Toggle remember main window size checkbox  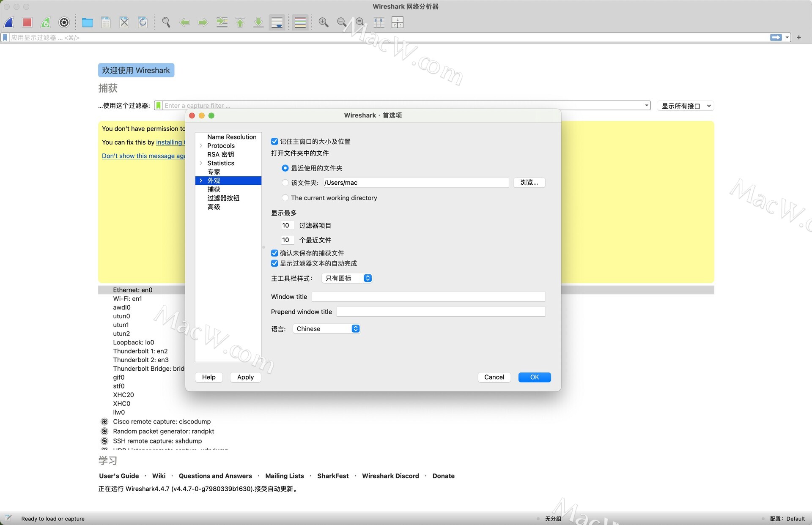tap(274, 142)
